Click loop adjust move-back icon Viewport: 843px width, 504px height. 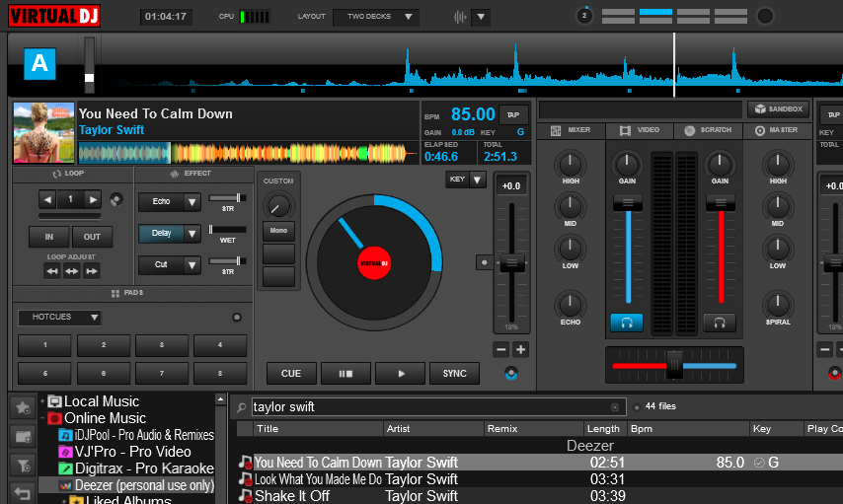[52, 271]
